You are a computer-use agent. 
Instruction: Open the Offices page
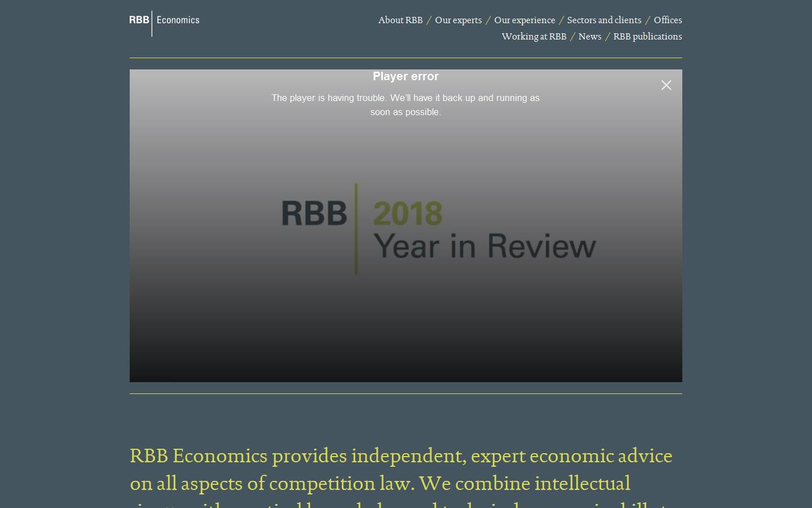[x=668, y=20]
